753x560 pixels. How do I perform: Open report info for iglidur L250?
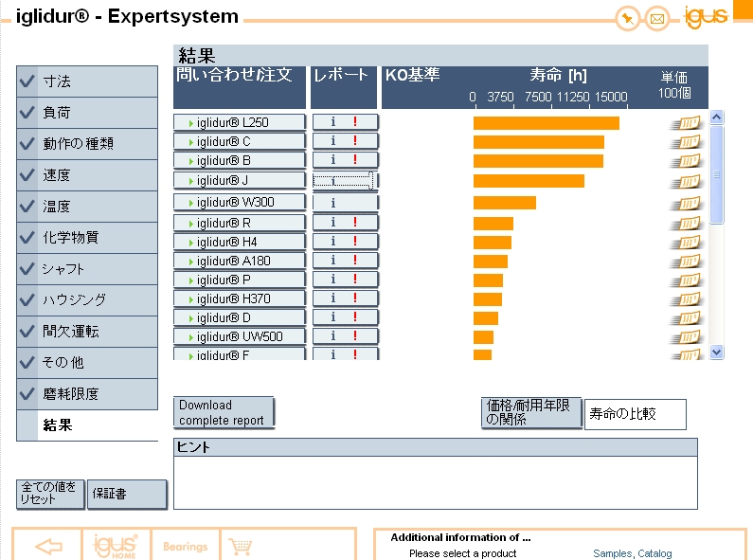click(332, 122)
